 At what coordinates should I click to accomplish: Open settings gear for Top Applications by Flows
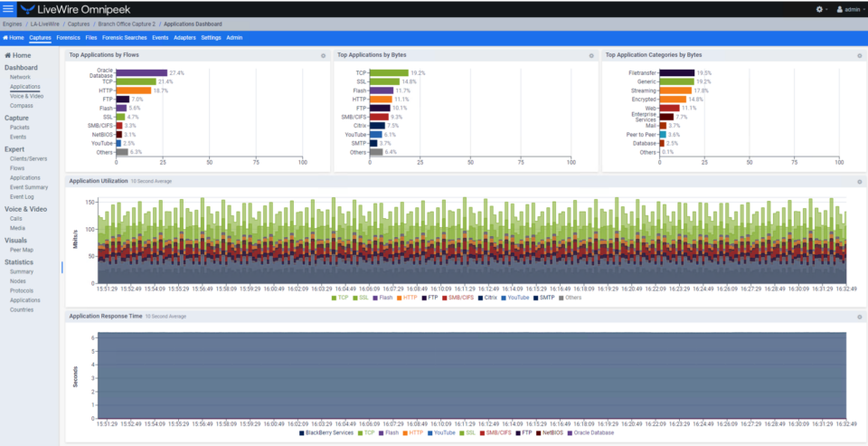[323, 55]
